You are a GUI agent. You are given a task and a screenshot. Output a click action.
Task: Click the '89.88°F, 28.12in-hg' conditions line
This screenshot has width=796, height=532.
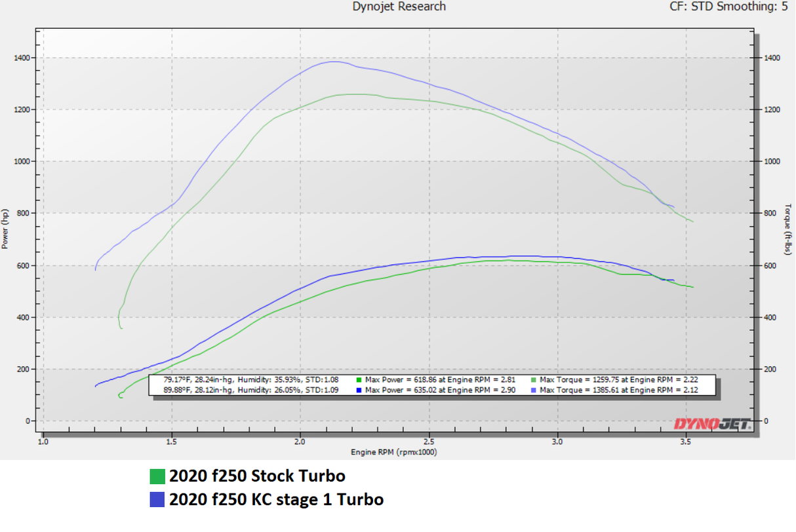pos(252,390)
